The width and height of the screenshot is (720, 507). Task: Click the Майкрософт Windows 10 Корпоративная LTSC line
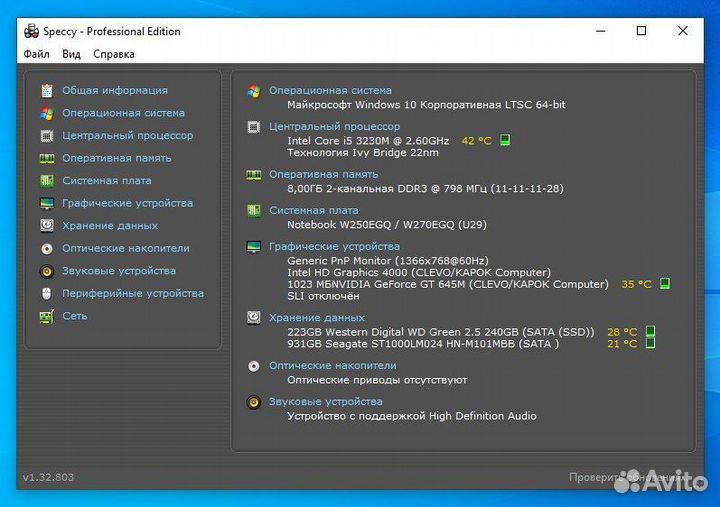click(426, 105)
